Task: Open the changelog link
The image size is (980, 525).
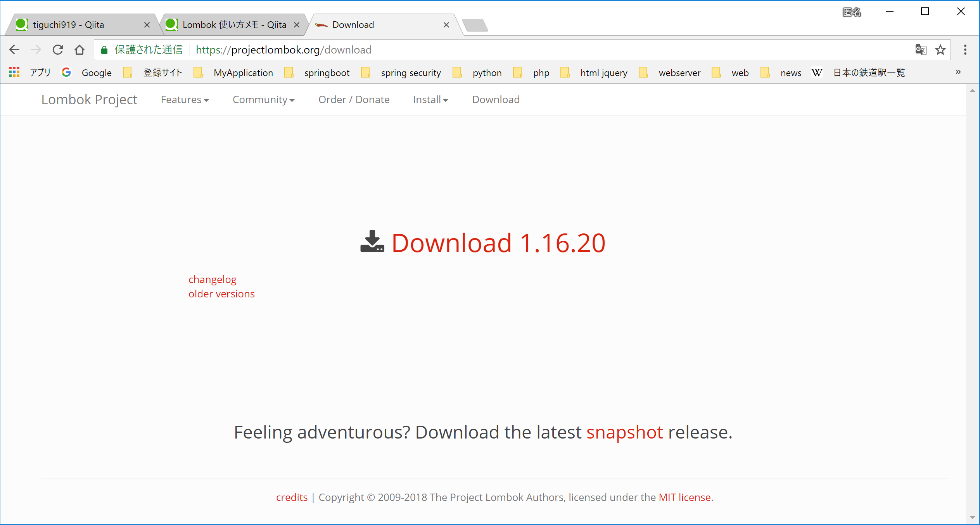Action: (212, 279)
